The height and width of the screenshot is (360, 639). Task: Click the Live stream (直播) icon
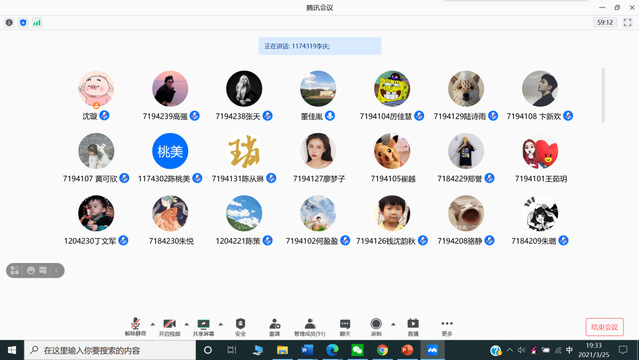[413, 327]
